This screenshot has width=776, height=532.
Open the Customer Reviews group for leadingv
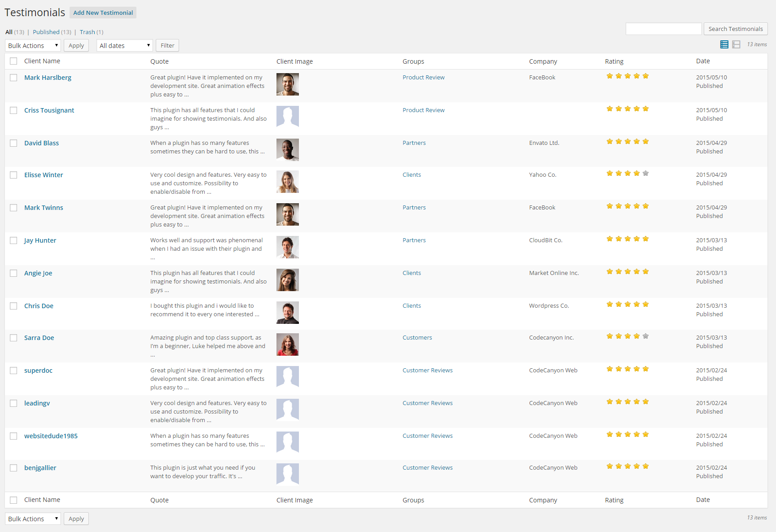pyautogui.click(x=427, y=403)
